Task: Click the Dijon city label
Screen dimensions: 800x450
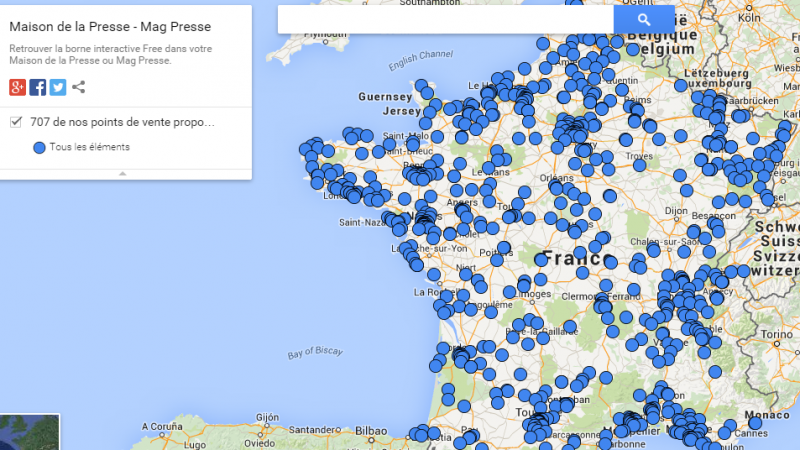Action: pos(676,211)
